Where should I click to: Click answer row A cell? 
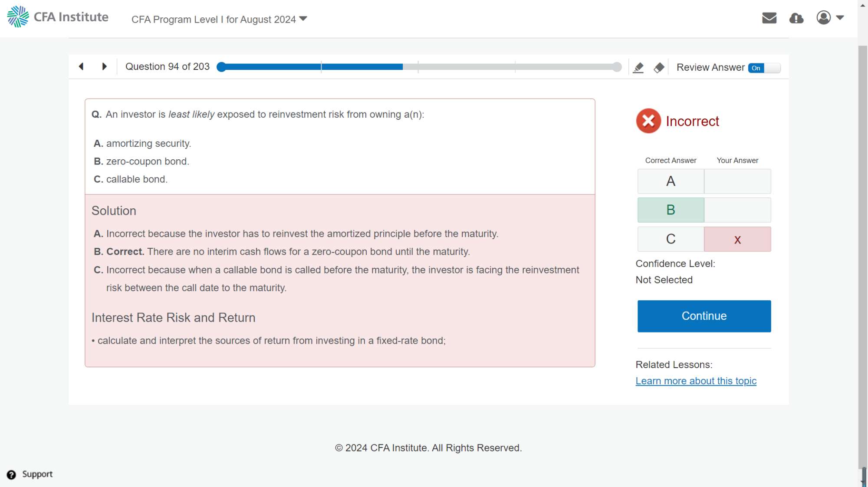pos(671,181)
